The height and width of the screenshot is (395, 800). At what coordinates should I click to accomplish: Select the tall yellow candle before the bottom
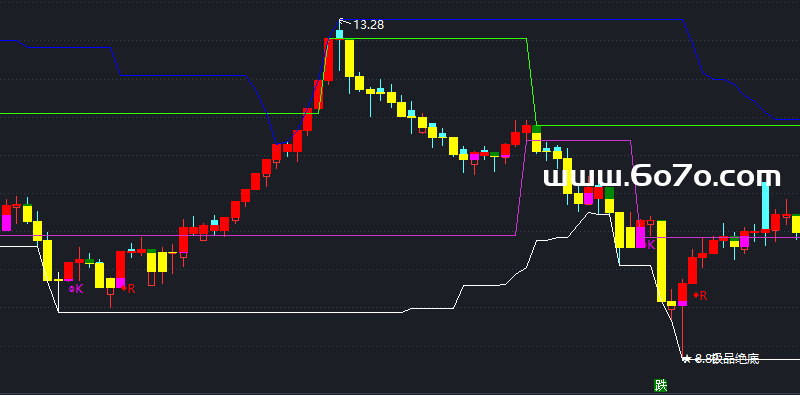pos(661,261)
